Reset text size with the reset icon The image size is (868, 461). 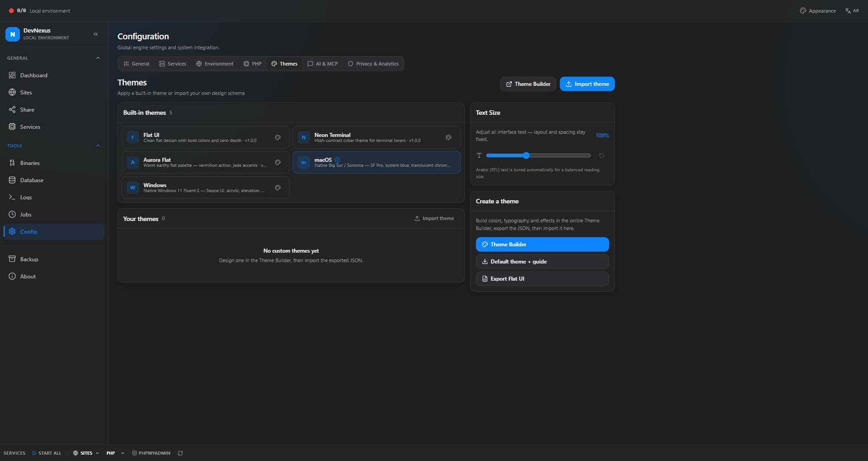[602, 155]
